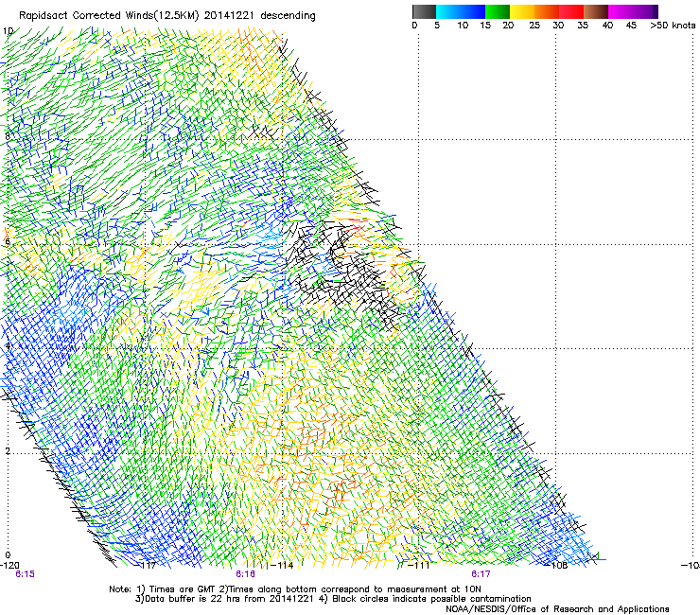Click the latitude '2' axis label
Viewport: 700px width, 615px height.
[8, 450]
